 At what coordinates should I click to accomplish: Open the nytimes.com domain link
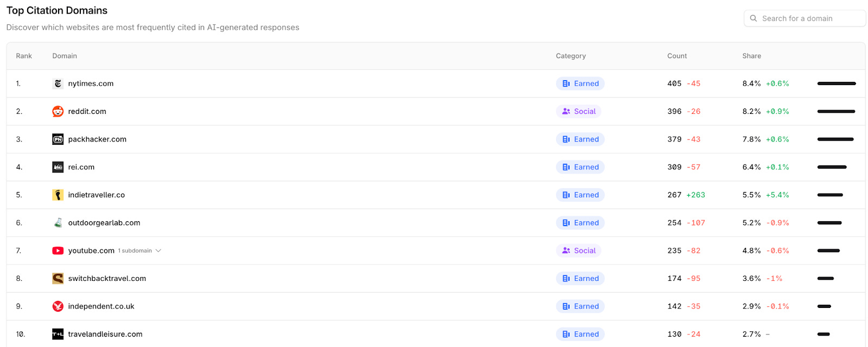coord(91,83)
